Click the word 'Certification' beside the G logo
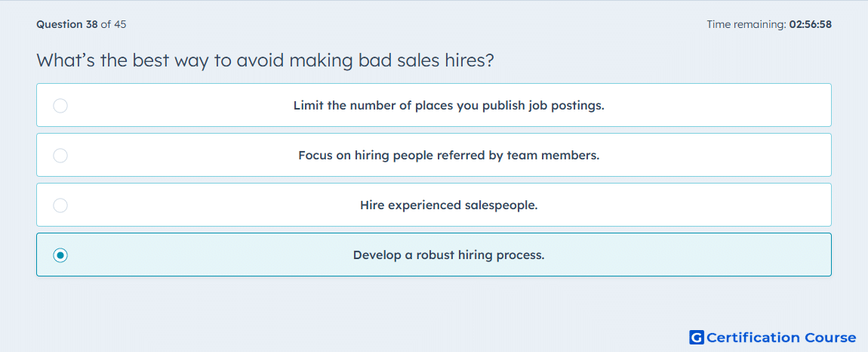 [753, 338]
